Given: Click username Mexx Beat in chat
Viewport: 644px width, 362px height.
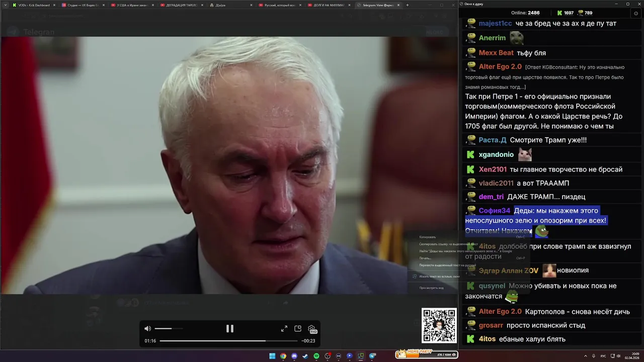Looking at the screenshot, I should pos(496,53).
